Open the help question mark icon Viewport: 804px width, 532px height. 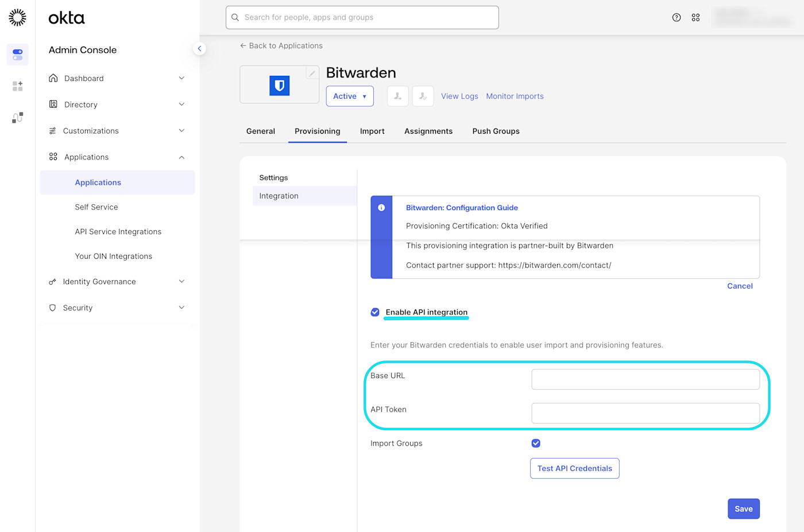(x=677, y=18)
